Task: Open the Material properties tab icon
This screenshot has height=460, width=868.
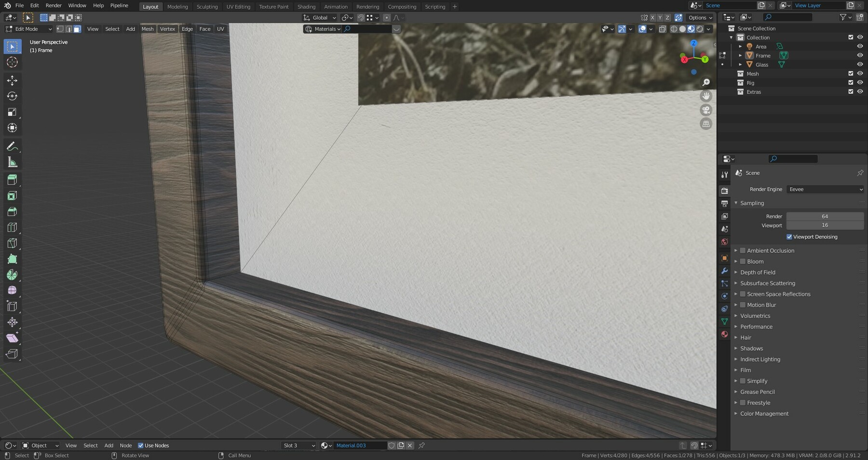Action: 724,334
